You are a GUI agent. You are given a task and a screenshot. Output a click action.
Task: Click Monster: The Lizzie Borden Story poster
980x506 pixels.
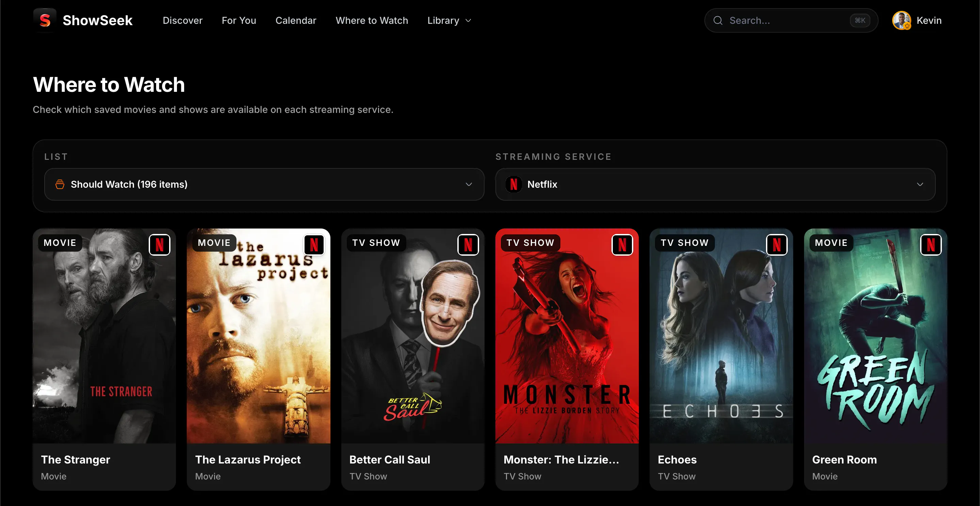pos(567,336)
